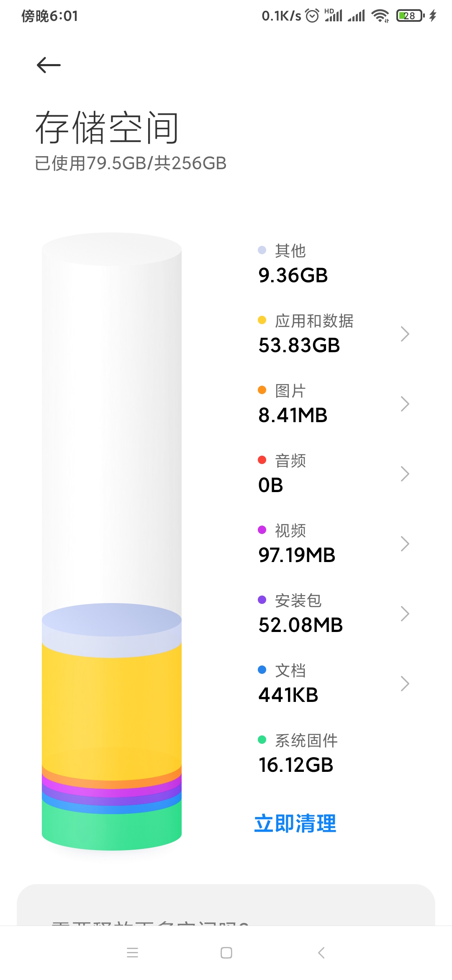
Task: Expand 应用和数据 details chevron
Action: pyautogui.click(x=404, y=334)
